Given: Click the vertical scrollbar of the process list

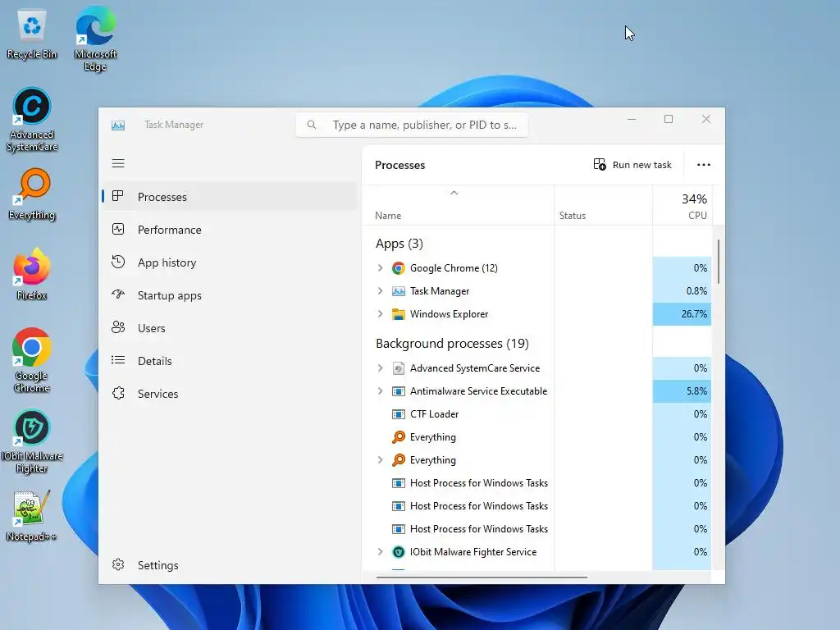Looking at the screenshot, I should pos(718,262).
